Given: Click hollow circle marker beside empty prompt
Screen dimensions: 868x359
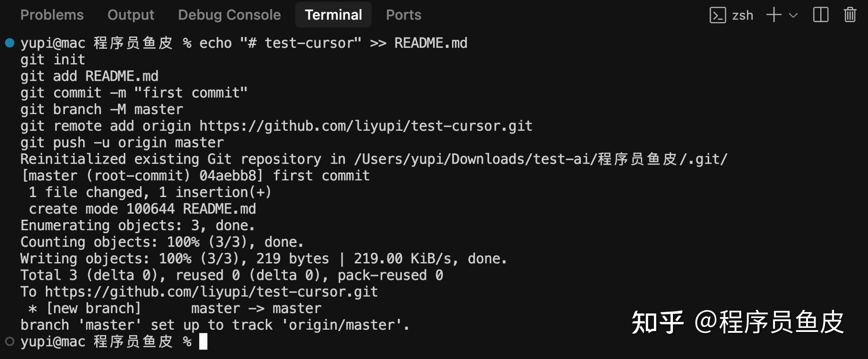Looking at the screenshot, I should [9, 341].
